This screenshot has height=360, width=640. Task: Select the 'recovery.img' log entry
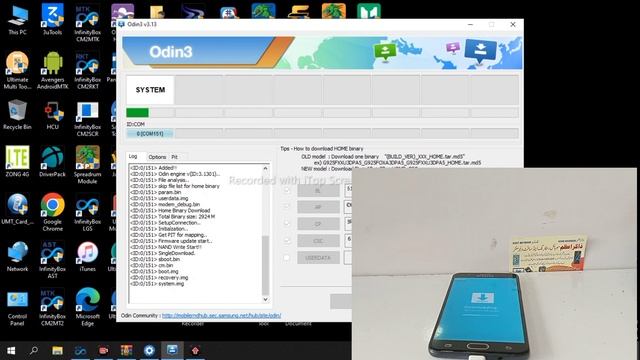[x=159, y=278]
